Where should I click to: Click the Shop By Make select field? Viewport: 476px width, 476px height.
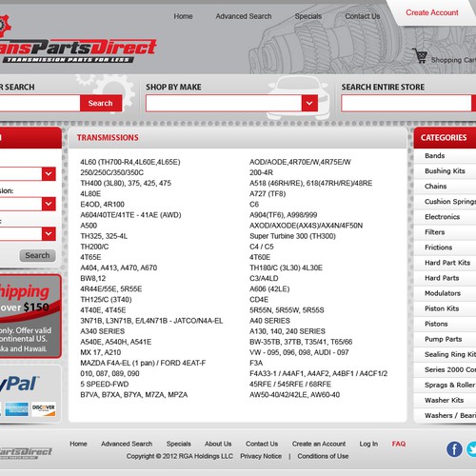click(231, 103)
